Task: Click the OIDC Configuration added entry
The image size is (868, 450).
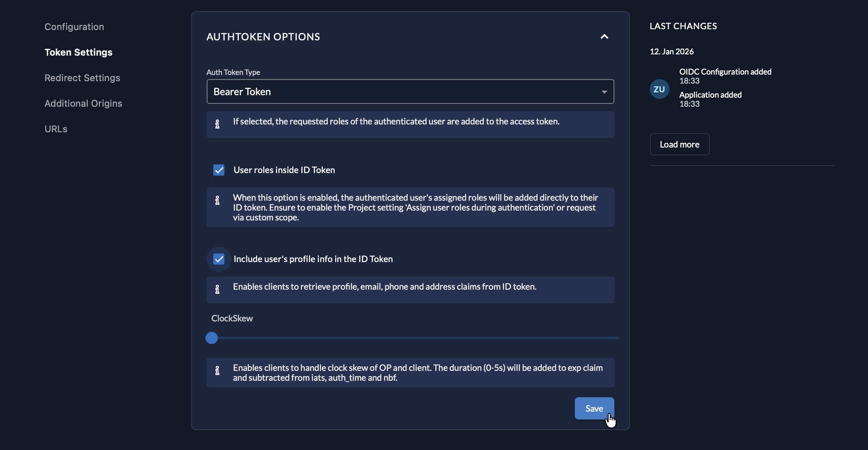Action: coord(725,72)
